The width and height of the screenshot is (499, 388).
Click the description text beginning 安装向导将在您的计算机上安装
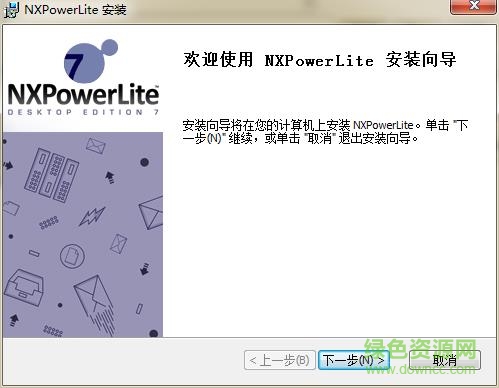[x=325, y=132]
